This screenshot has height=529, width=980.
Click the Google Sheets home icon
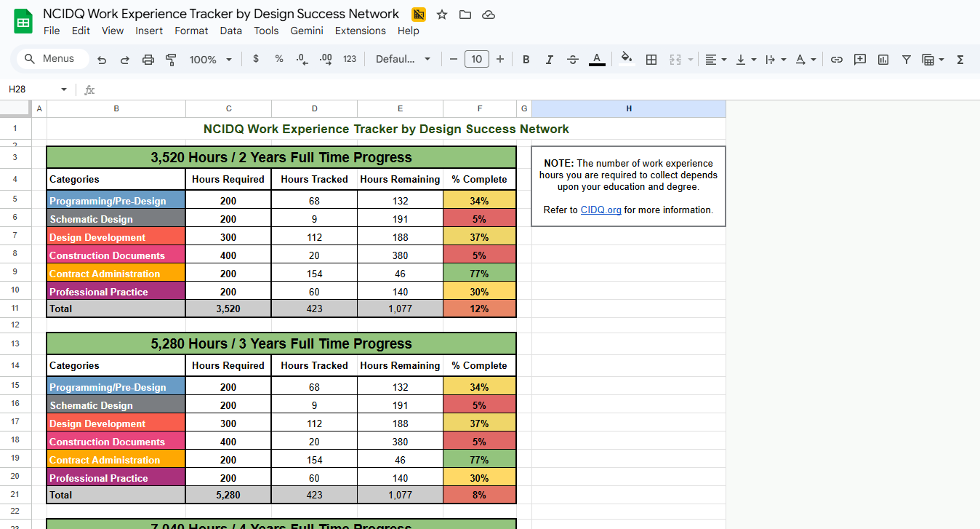tap(23, 21)
